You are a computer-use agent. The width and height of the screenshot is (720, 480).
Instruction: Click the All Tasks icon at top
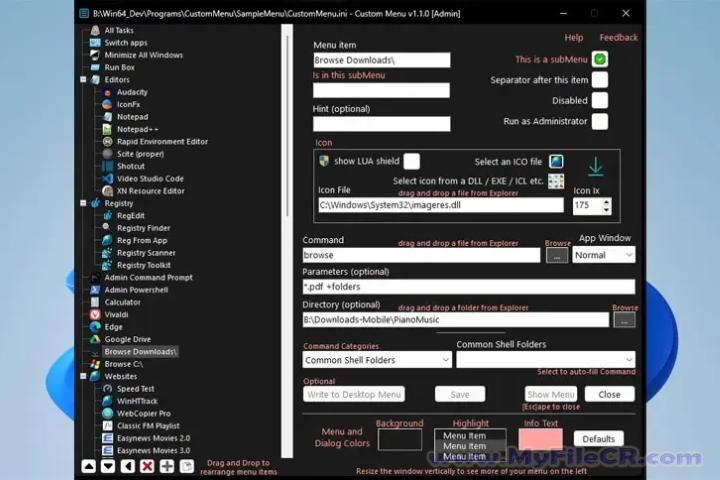tap(95, 30)
